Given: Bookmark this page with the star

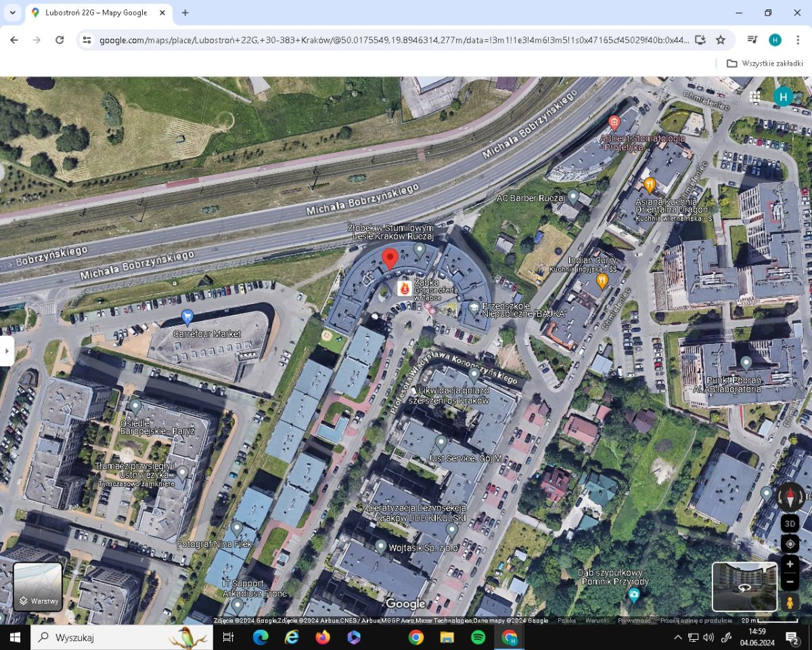Looking at the screenshot, I should click(x=721, y=40).
